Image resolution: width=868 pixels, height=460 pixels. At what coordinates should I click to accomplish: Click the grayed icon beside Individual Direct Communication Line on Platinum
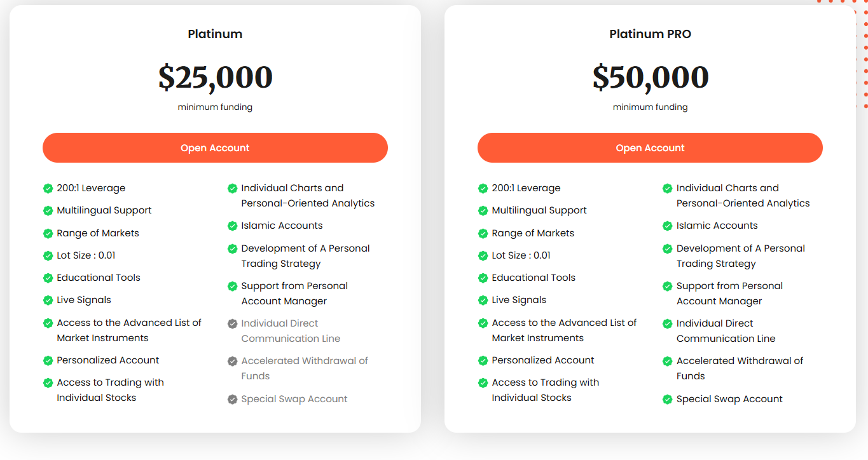(x=232, y=323)
